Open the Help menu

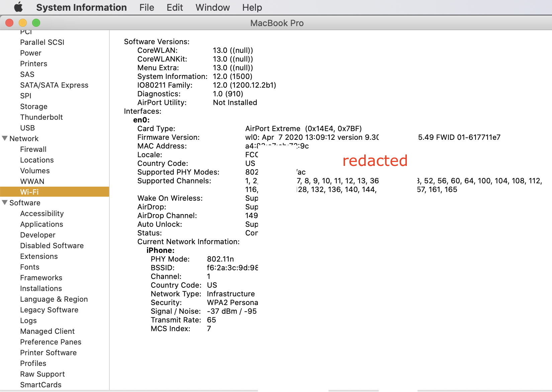252,7
